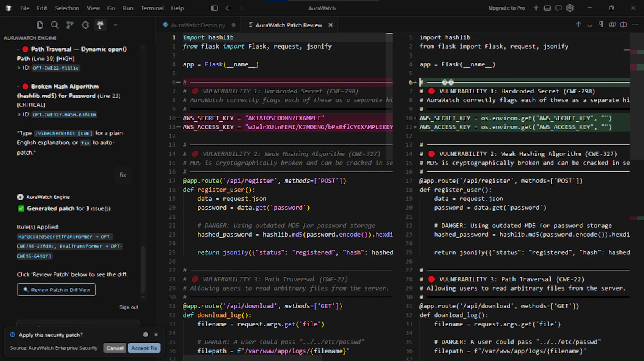644x361 pixels.
Task: Click Upgrade to Pro
Action: (507, 8)
